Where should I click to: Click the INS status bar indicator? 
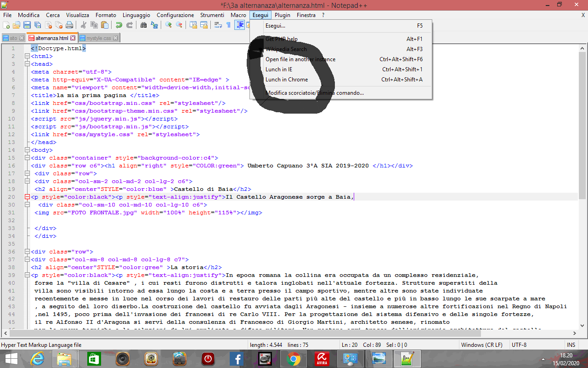[x=571, y=345]
